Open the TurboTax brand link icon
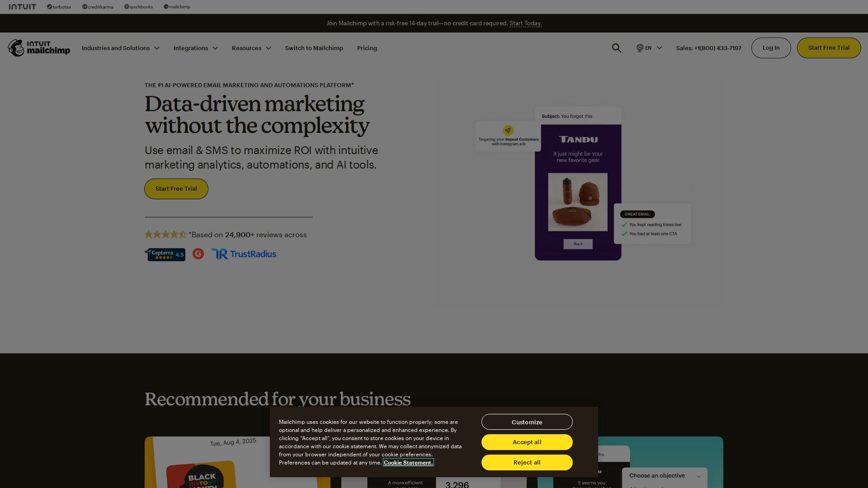The height and width of the screenshot is (488, 868). click(49, 7)
